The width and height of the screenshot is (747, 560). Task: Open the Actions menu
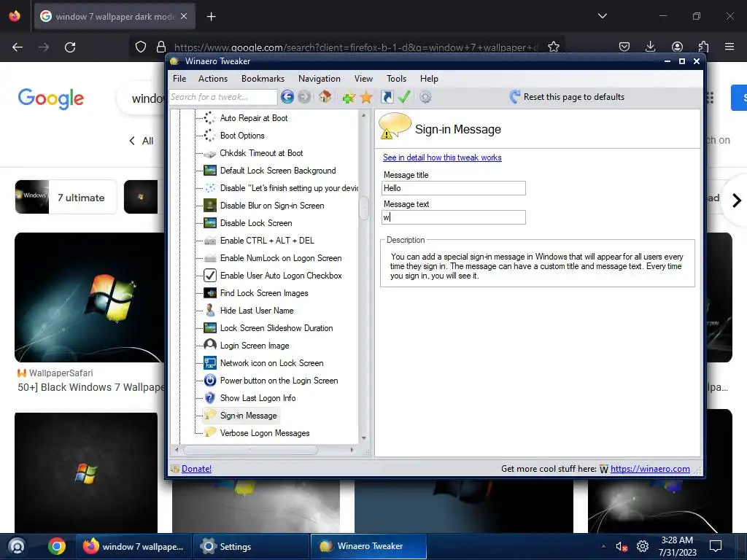click(213, 79)
